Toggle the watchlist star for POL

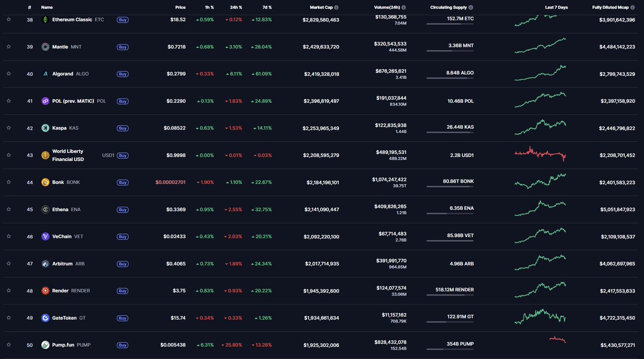click(x=9, y=101)
